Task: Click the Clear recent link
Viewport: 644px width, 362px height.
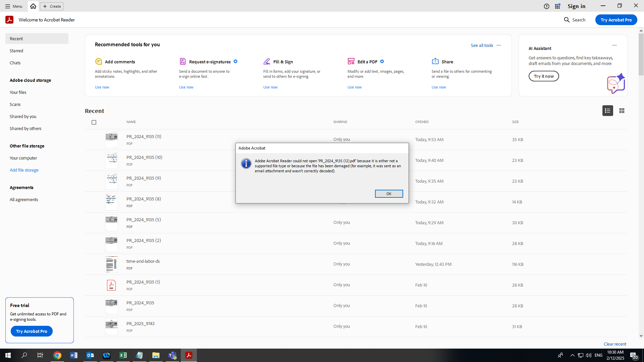Action: 615,344
